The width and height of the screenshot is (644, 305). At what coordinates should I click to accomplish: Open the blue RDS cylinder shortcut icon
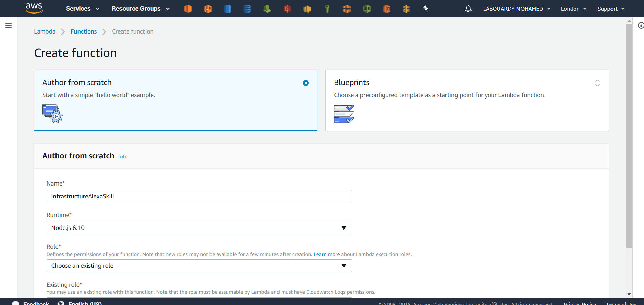click(228, 9)
